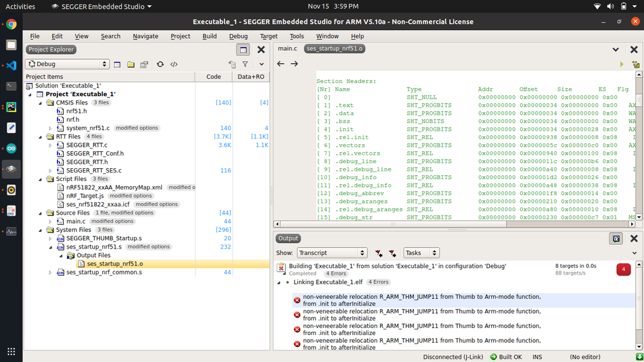Click the filter funnel icon in Project Explorer

click(245, 64)
